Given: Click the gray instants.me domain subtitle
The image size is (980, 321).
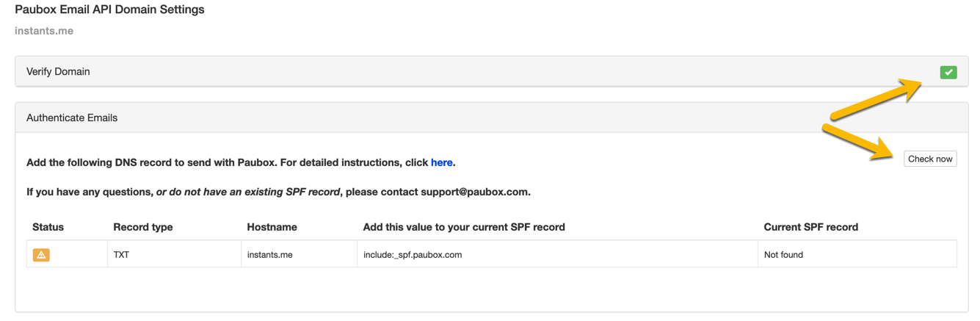Looking at the screenshot, I should click(44, 31).
